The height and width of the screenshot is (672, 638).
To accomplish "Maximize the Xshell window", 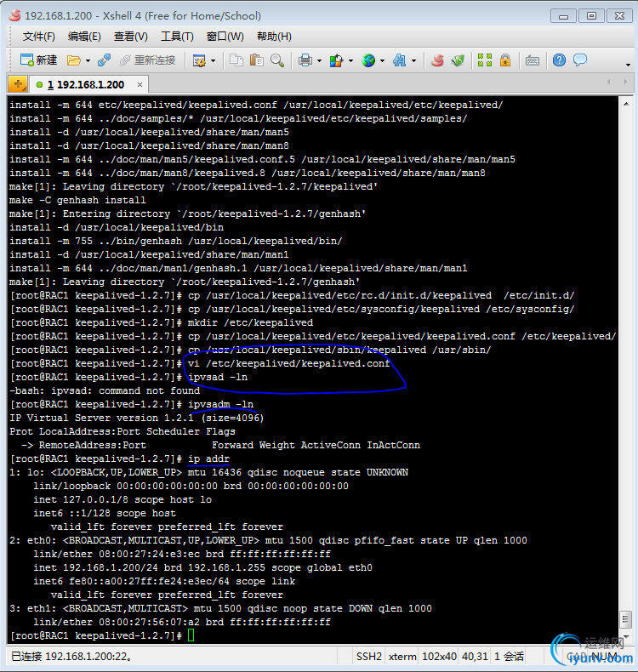I will coord(591,16).
